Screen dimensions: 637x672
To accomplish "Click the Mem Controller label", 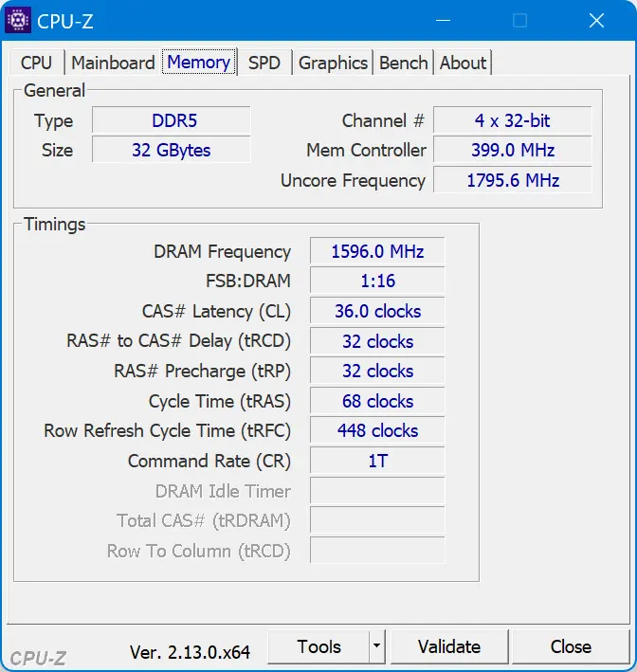I will click(366, 151).
